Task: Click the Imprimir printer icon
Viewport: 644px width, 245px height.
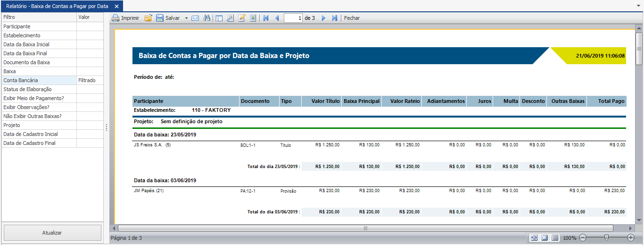Action: tap(116, 18)
